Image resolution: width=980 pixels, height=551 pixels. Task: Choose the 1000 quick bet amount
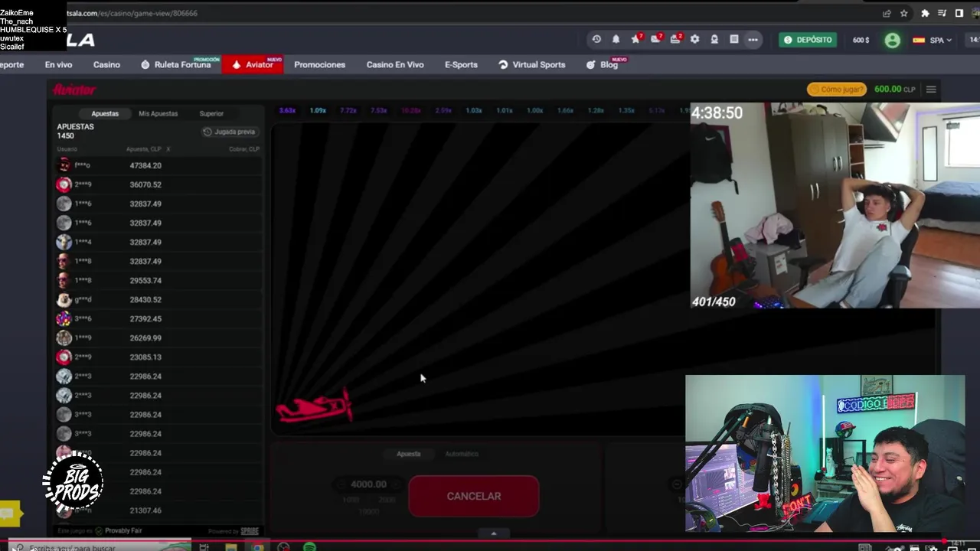[351, 500]
